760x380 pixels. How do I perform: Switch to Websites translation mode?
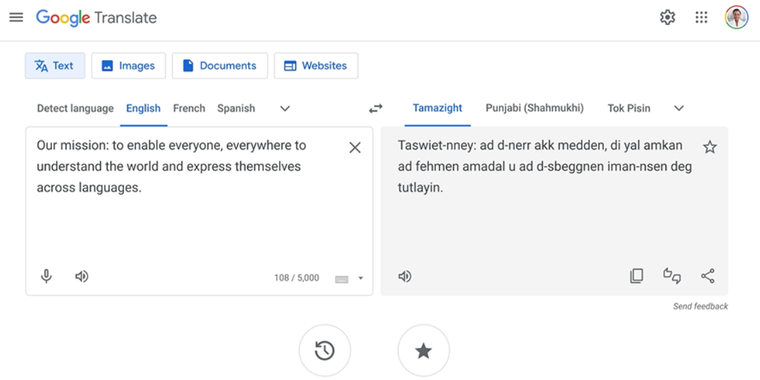click(x=316, y=65)
